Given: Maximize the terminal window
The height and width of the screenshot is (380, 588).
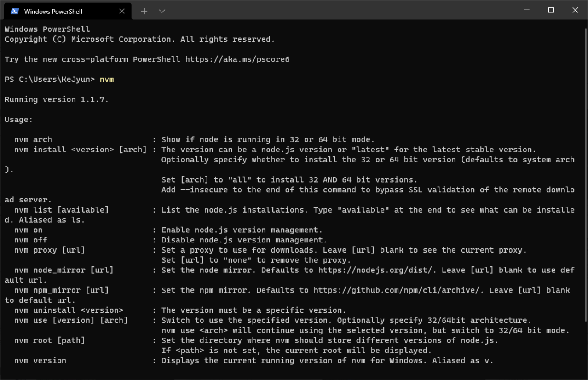Looking at the screenshot, I should 551,10.
